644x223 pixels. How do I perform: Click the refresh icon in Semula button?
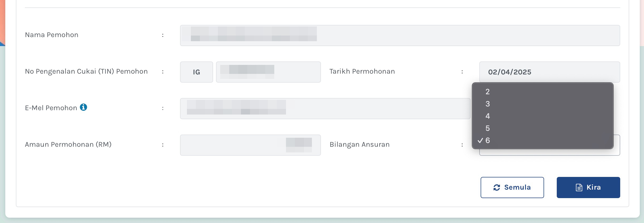496,188
